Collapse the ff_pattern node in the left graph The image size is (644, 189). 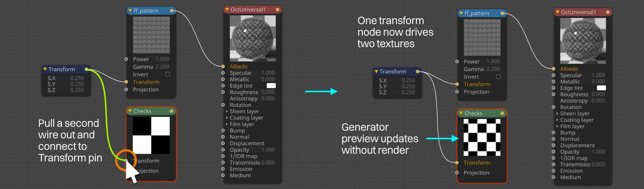(130, 11)
